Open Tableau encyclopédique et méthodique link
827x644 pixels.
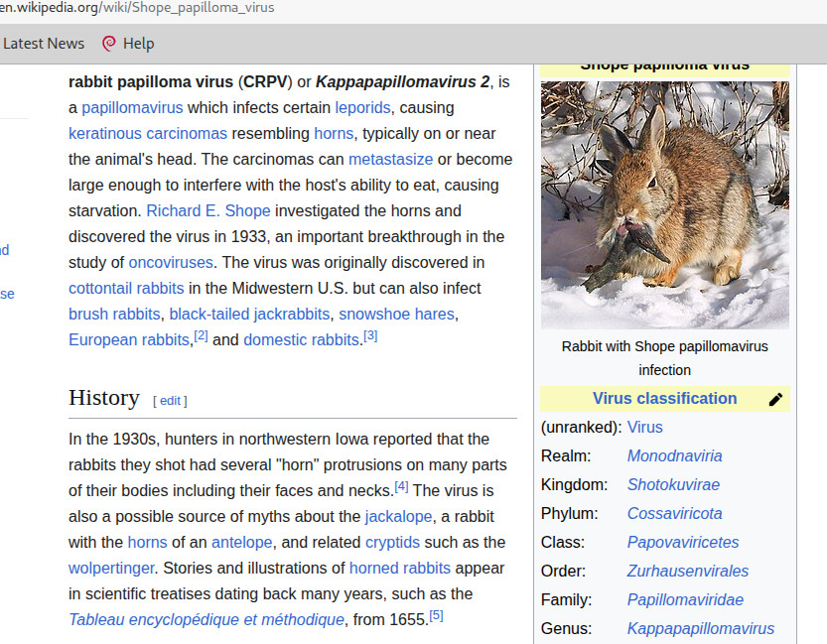tap(207, 620)
